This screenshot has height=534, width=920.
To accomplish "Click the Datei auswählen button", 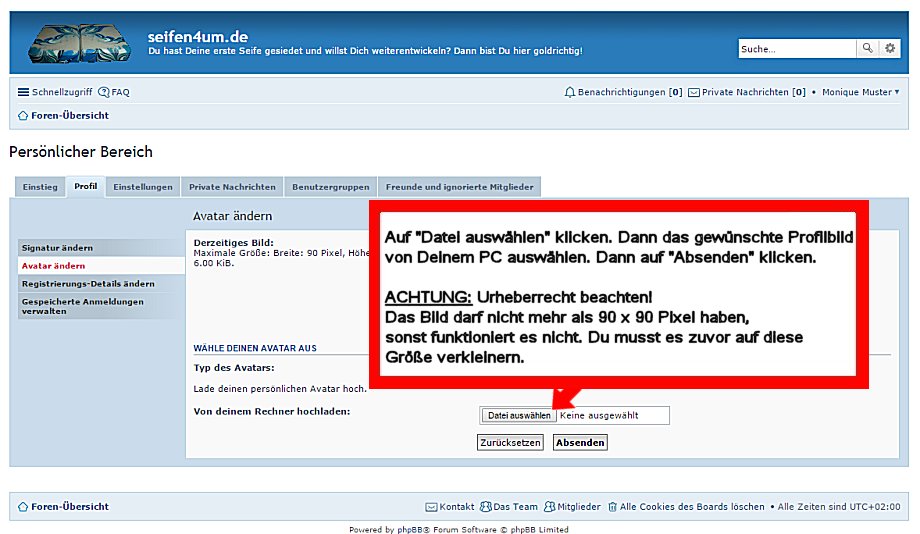I will point(518,415).
